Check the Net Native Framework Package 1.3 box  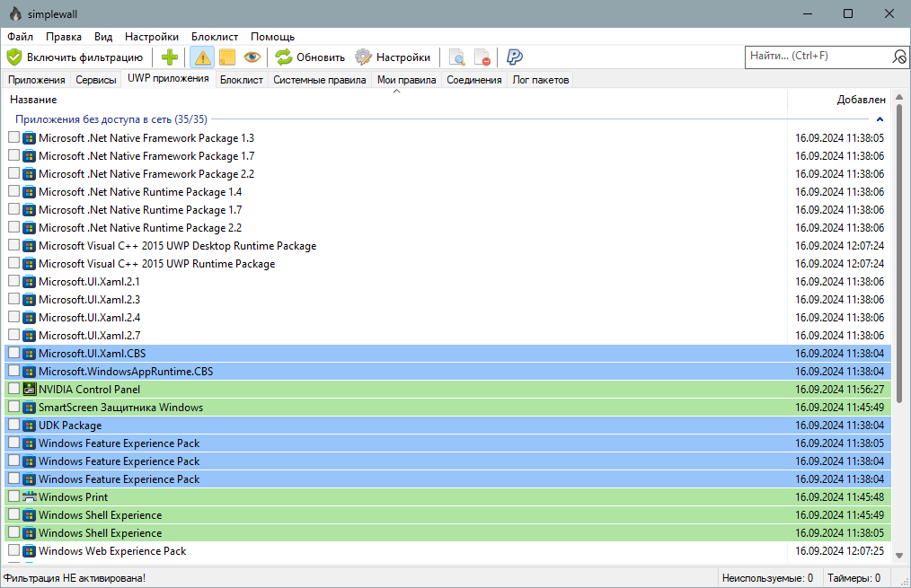pos(14,137)
